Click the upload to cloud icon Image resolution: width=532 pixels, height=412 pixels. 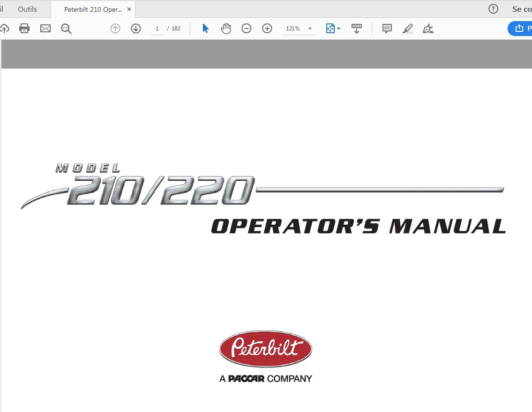coord(4,29)
